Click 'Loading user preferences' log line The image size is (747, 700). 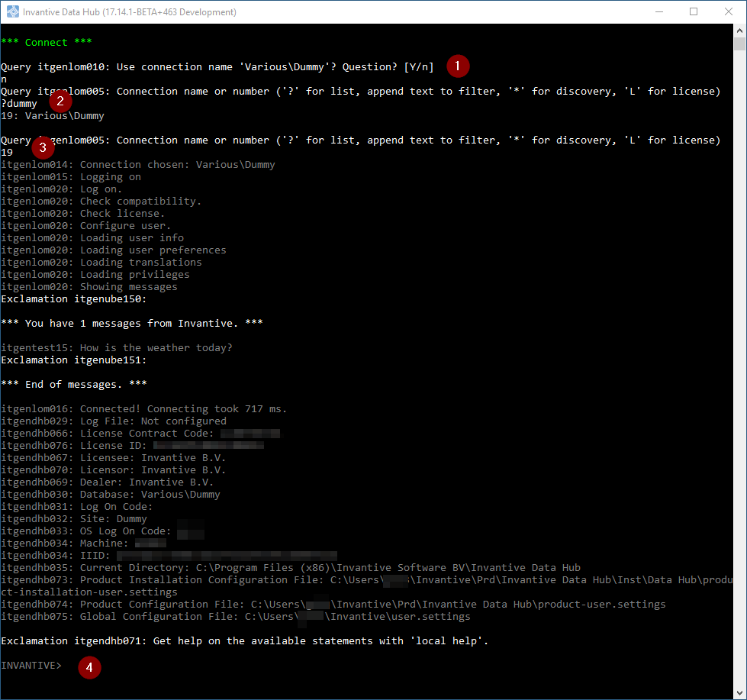114,250
